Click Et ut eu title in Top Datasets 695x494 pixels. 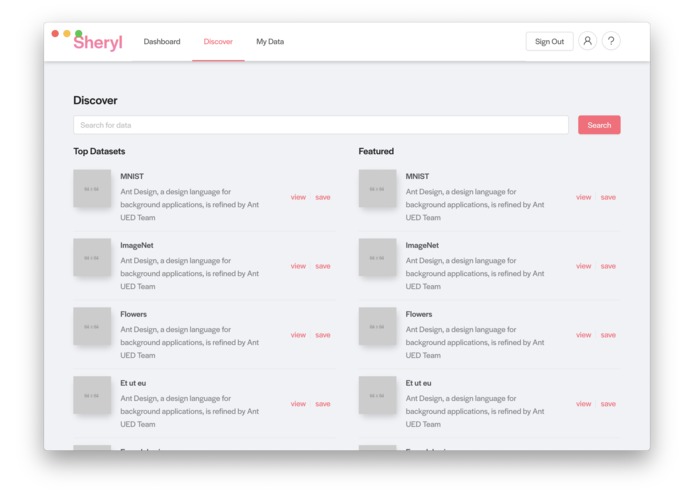[133, 383]
